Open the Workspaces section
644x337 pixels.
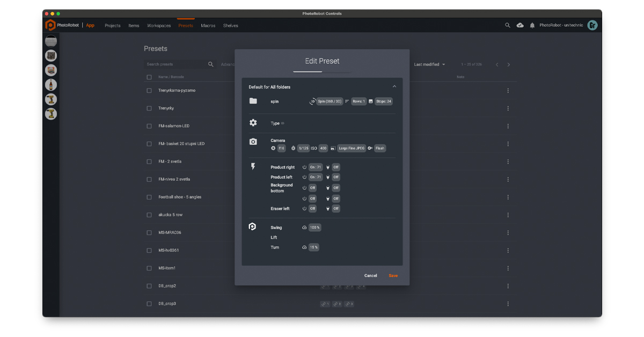pos(158,25)
